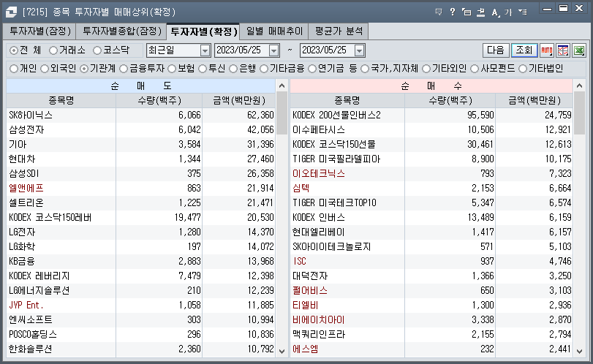Select 한화솔루션 row in net selling list
The image size is (593, 364).
point(140,349)
